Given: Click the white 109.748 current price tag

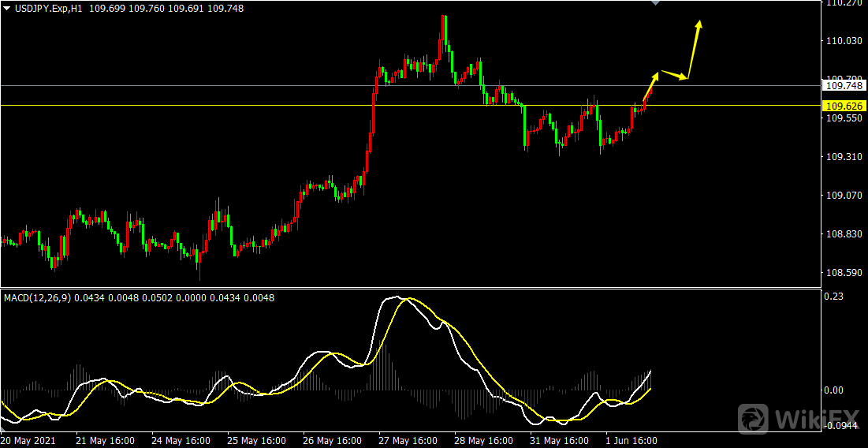Looking at the screenshot, I should (843, 85).
